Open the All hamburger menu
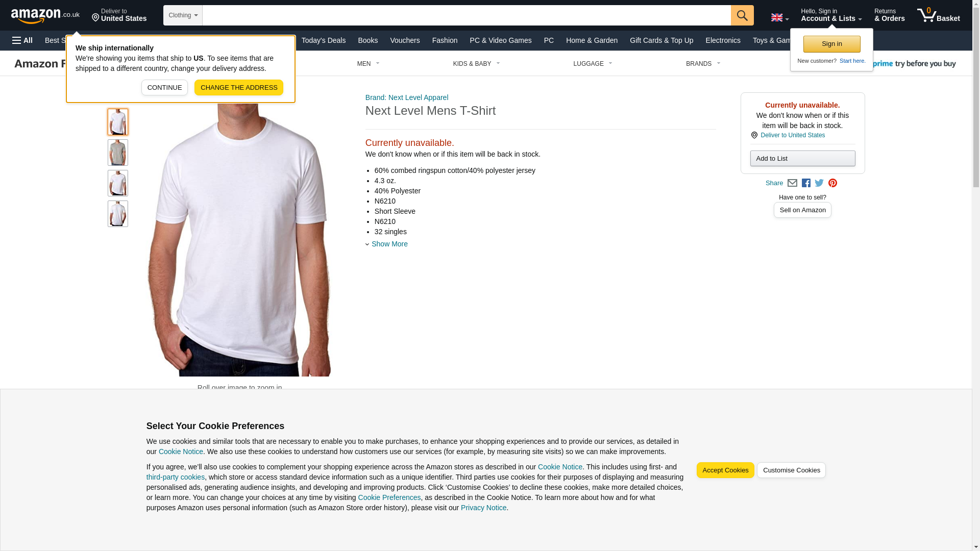980x551 pixels. tap(22, 40)
